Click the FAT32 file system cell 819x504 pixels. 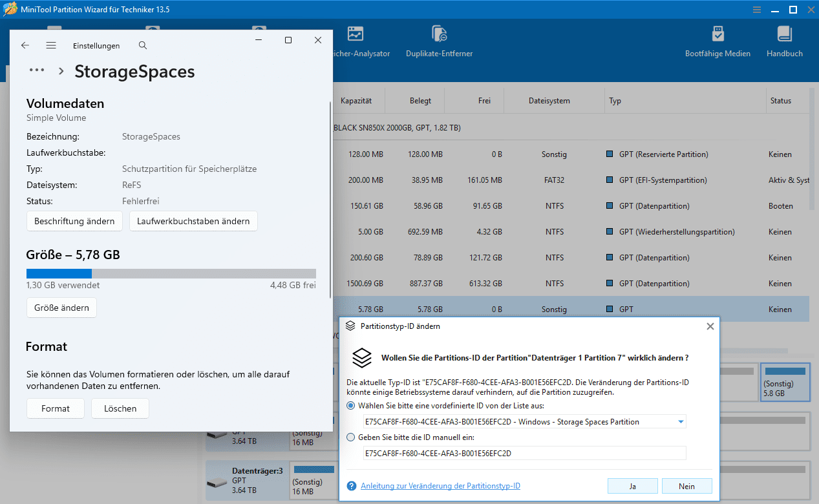(555, 180)
